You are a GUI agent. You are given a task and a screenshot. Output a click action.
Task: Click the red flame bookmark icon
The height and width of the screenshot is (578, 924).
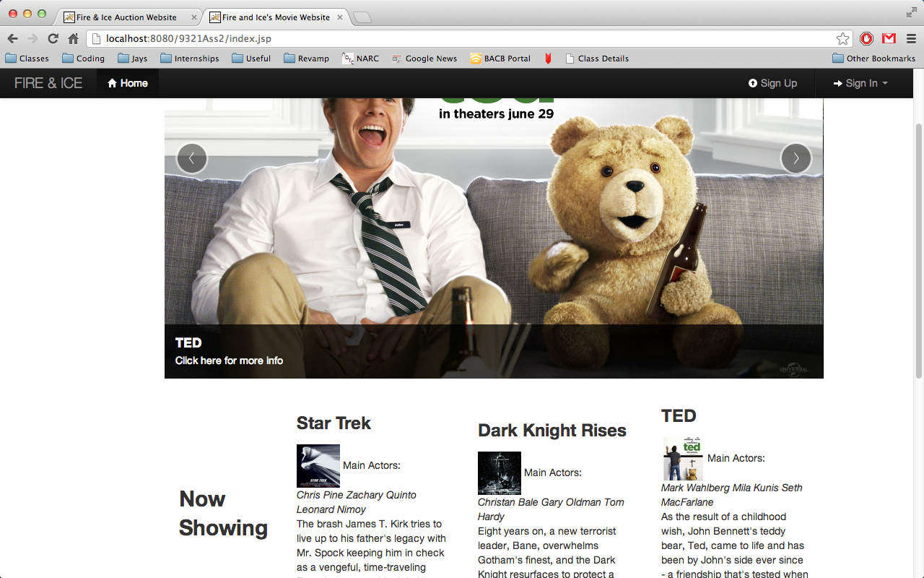(548, 59)
